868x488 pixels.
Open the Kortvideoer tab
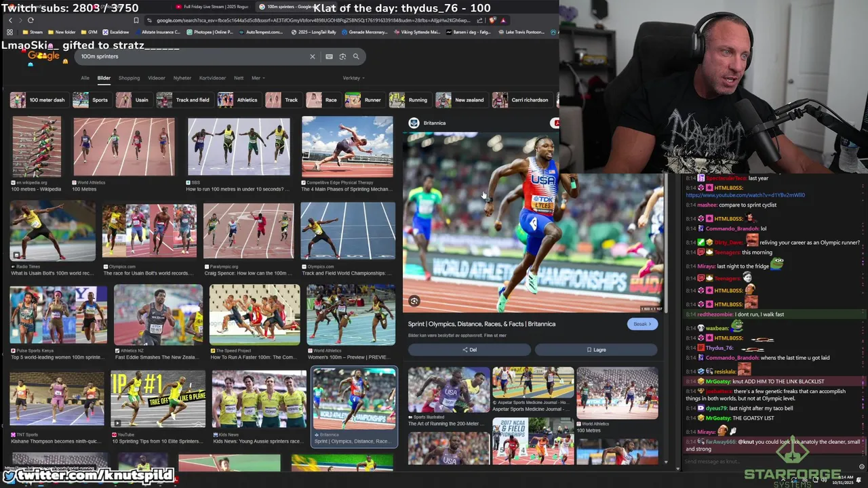click(x=212, y=78)
